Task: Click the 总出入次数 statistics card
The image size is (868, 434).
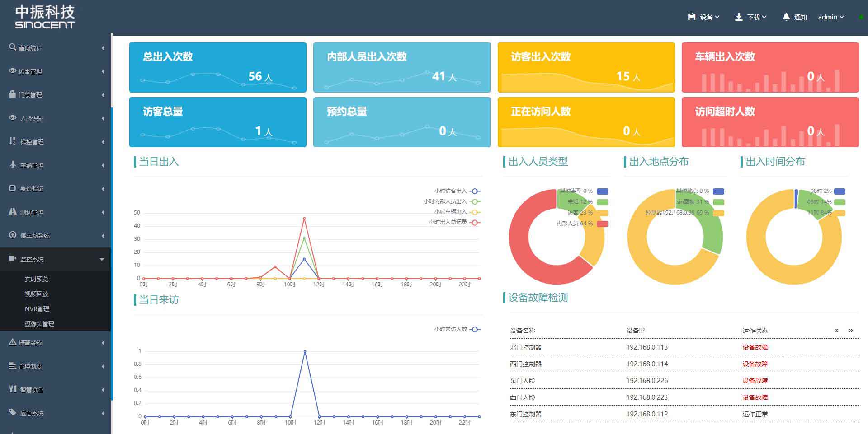Action: [x=217, y=67]
